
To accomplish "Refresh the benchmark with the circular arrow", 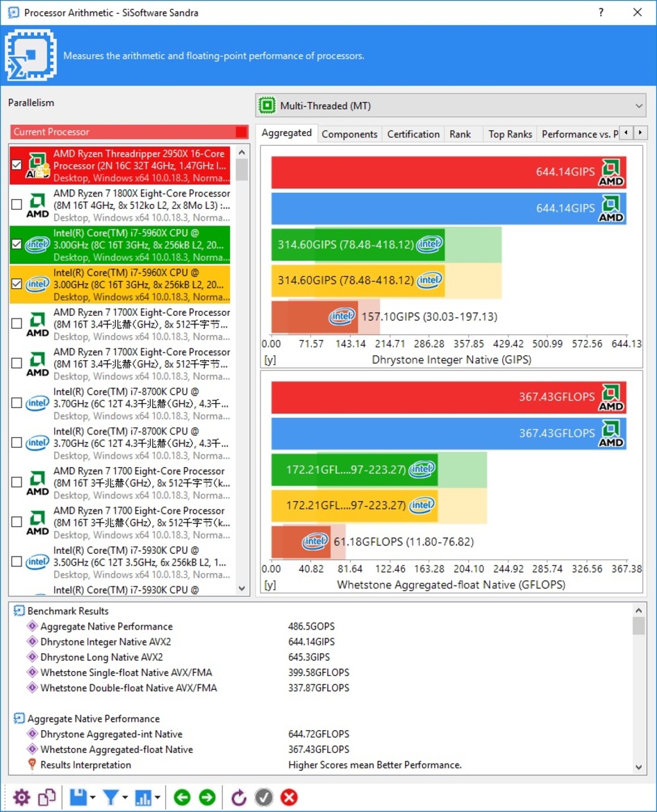I will tap(238, 797).
